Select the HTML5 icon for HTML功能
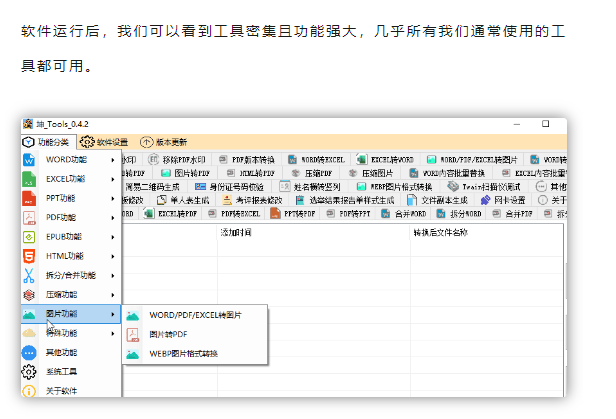This screenshot has width=616, height=419. tap(29, 256)
